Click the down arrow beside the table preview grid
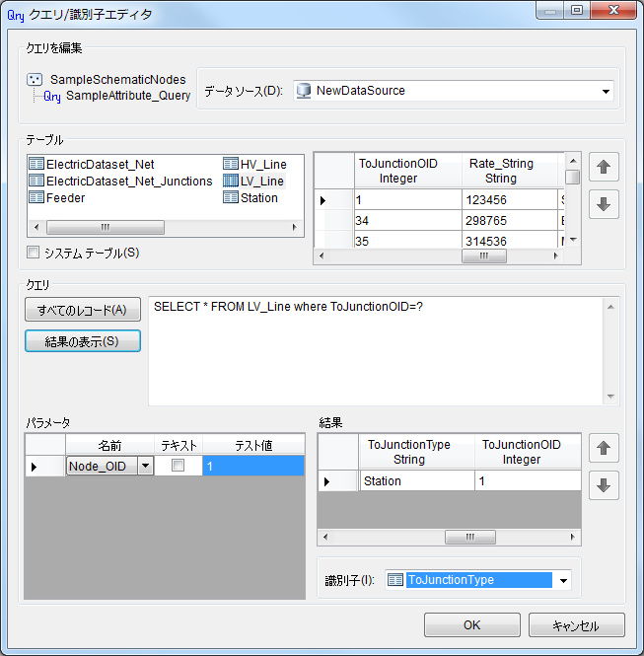Screen dimensions: 644x656 [x=604, y=205]
